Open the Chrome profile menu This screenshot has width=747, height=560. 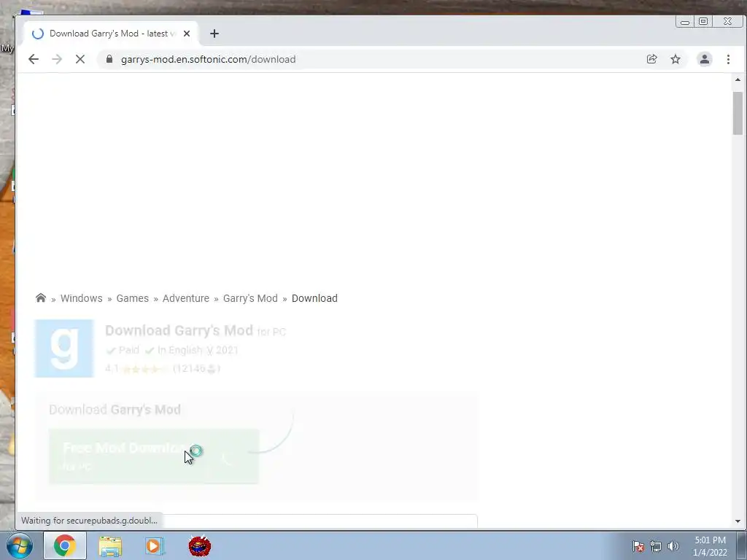click(705, 59)
